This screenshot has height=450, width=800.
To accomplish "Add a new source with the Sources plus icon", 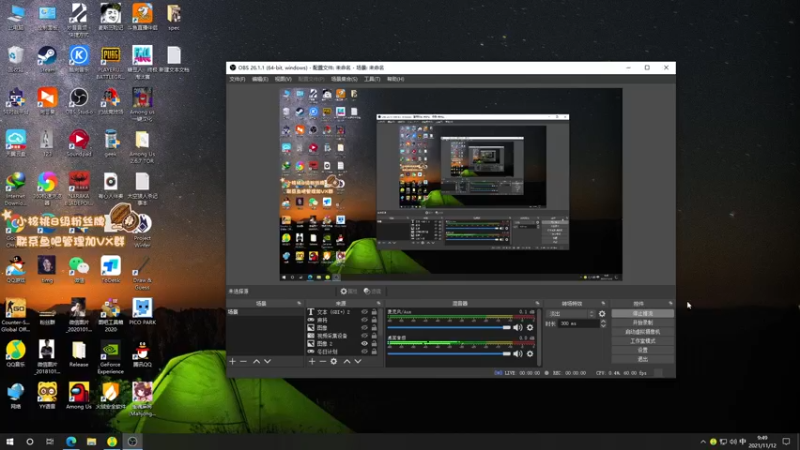I will pyautogui.click(x=312, y=361).
